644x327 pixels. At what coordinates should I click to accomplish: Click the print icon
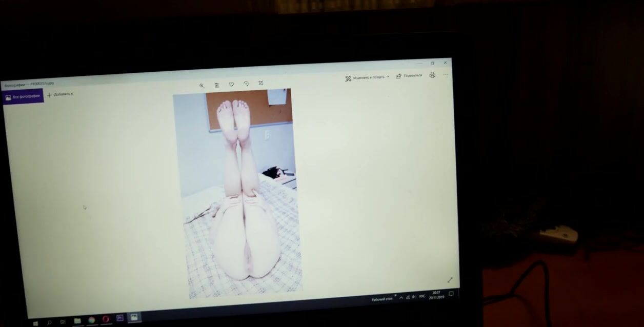click(x=432, y=75)
